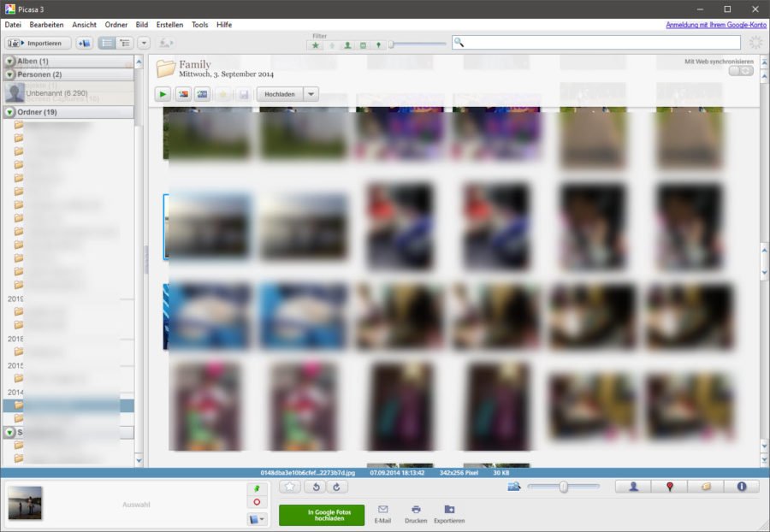The width and height of the screenshot is (770, 532).
Task: Click the Hochladen button
Action: 280,94
